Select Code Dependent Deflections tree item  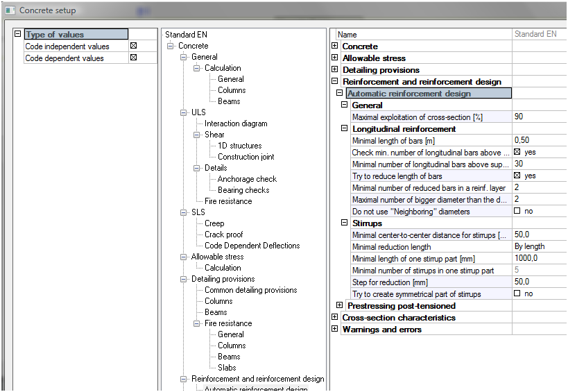click(252, 246)
